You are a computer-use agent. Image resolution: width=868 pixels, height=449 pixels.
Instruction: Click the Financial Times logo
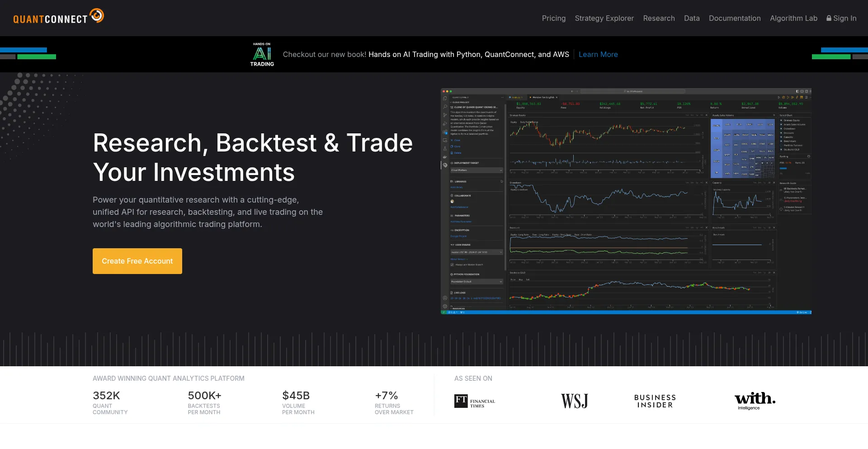[475, 401]
